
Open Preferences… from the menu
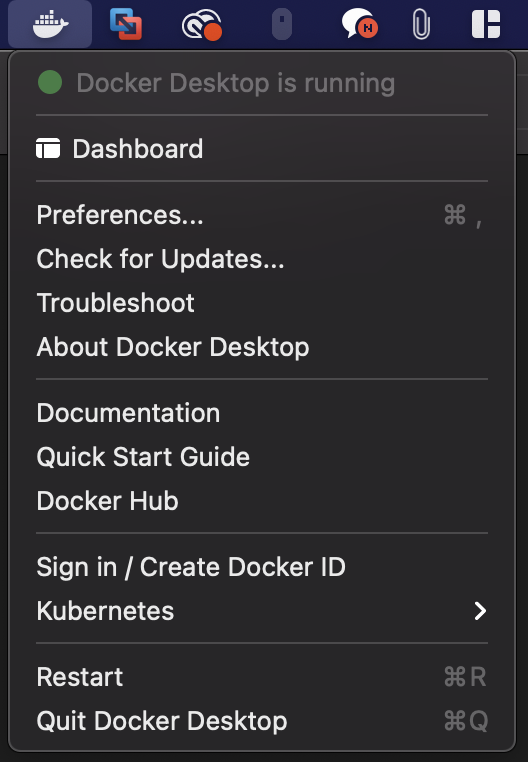(x=262, y=215)
